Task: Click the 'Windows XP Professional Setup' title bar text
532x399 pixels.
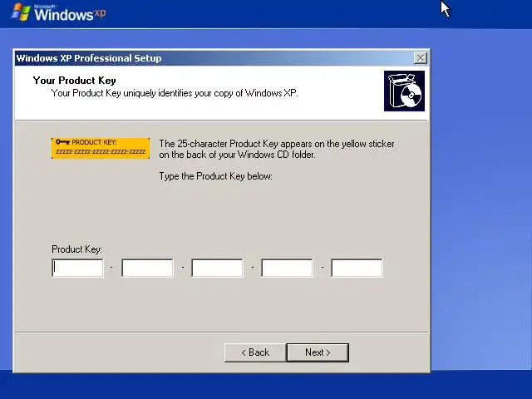Action: [x=89, y=58]
